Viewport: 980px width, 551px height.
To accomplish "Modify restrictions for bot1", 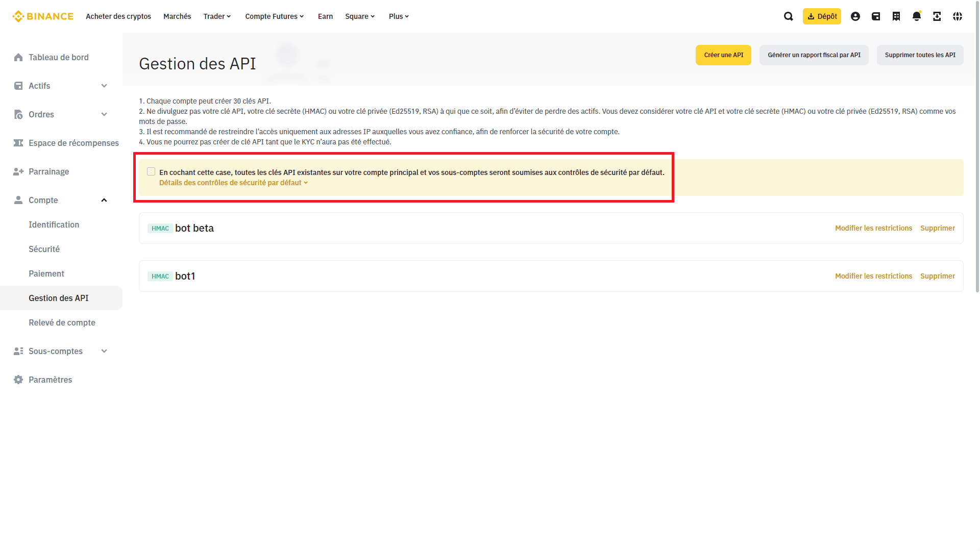I will [x=873, y=276].
